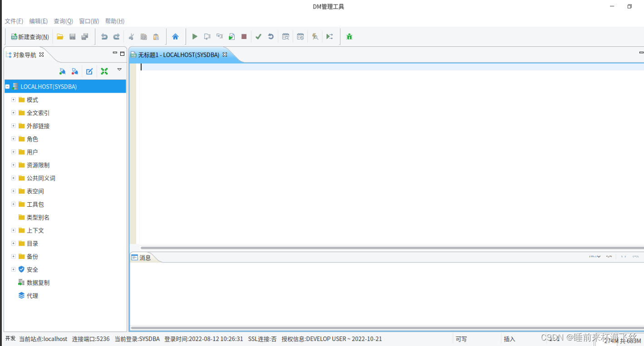
Task: Expand the 表空间 folder
Action: (x=14, y=191)
